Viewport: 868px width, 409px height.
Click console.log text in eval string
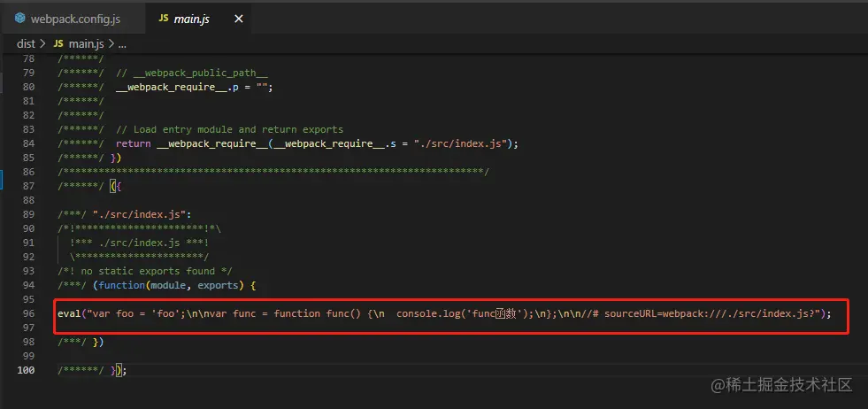(426, 313)
